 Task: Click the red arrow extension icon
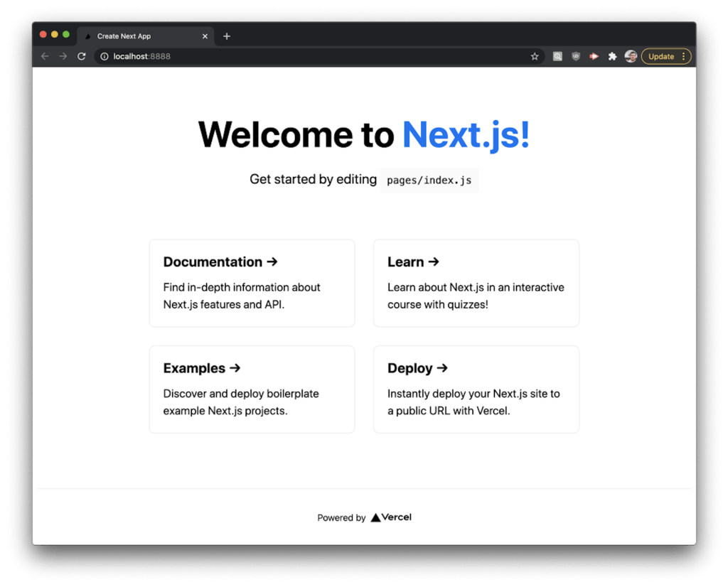click(594, 56)
